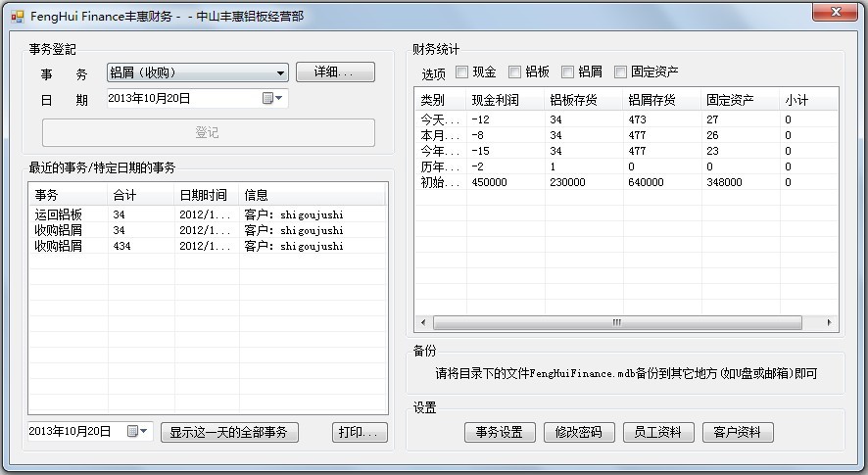868x475 pixels.
Task: Click the scrollbar left arrow in statistics table
Action: point(423,322)
